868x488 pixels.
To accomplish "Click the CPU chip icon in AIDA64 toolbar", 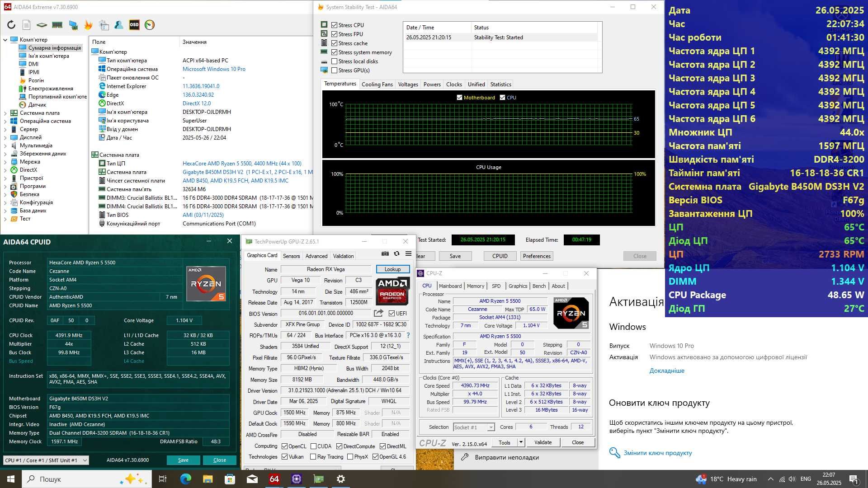I will point(42,25).
